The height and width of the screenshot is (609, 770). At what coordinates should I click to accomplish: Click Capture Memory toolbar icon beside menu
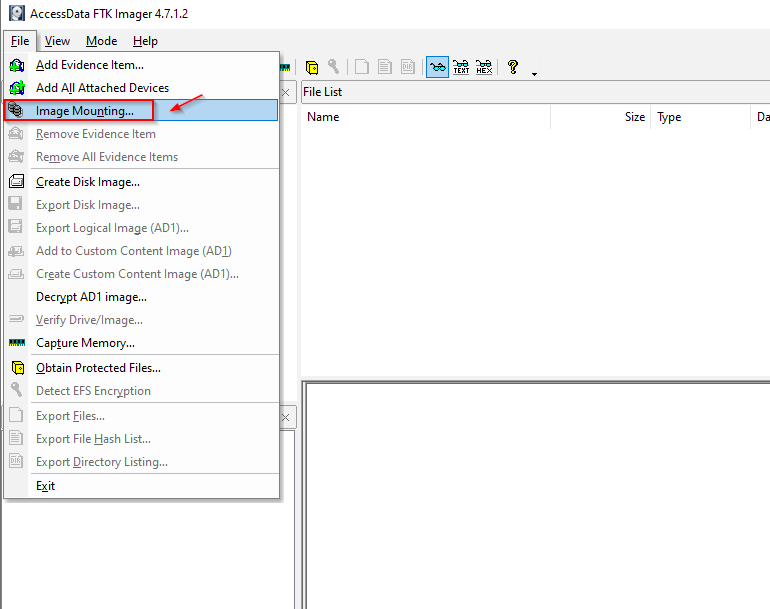click(x=285, y=67)
